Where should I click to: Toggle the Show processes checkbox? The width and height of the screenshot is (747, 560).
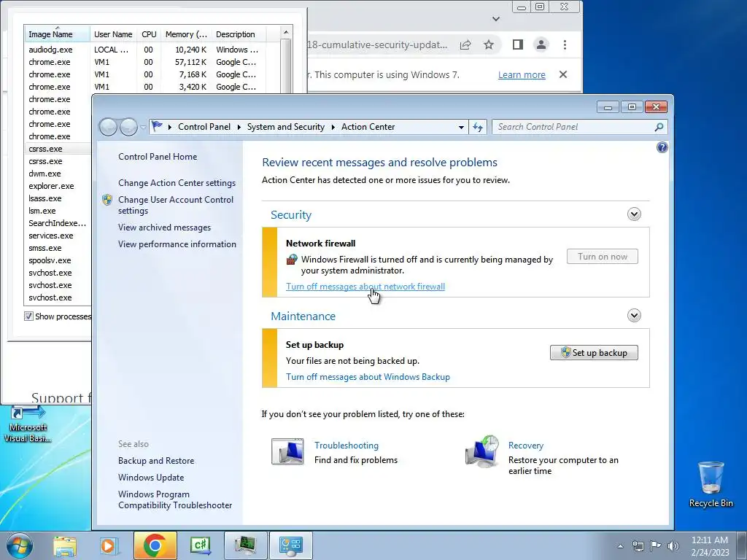[28, 316]
